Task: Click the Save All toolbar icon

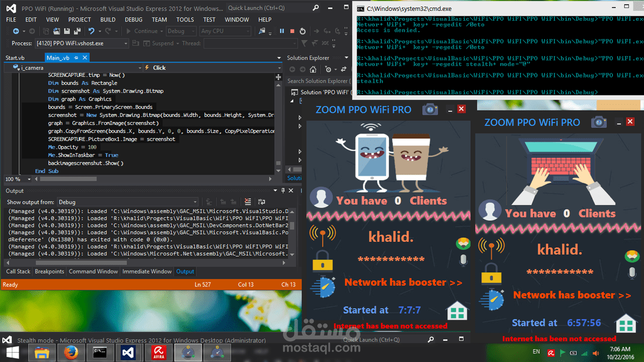Action: (x=77, y=31)
